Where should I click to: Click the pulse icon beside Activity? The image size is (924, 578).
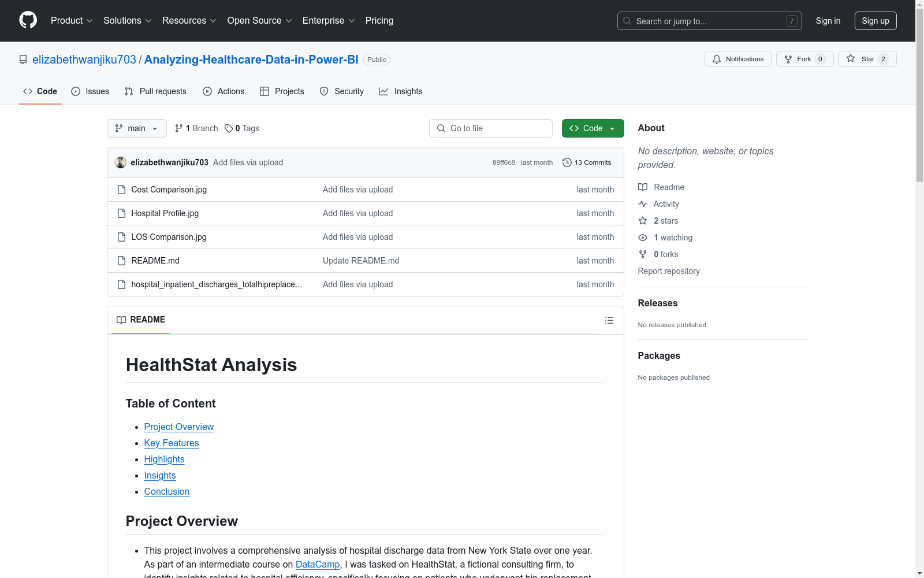[643, 204]
